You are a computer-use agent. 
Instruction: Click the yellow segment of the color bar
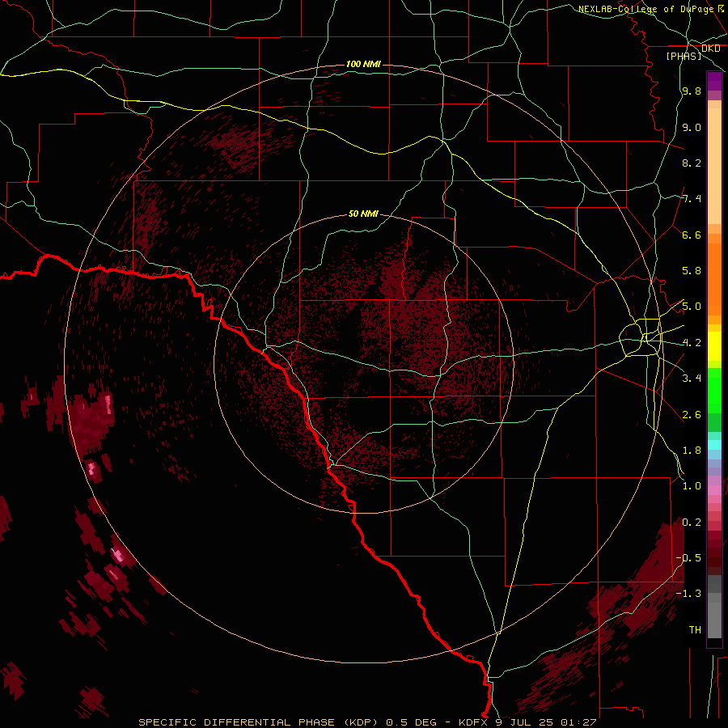click(714, 346)
